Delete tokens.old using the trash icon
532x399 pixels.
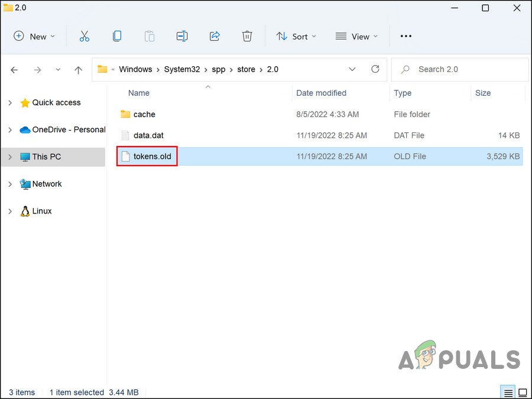click(x=247, y=36)
